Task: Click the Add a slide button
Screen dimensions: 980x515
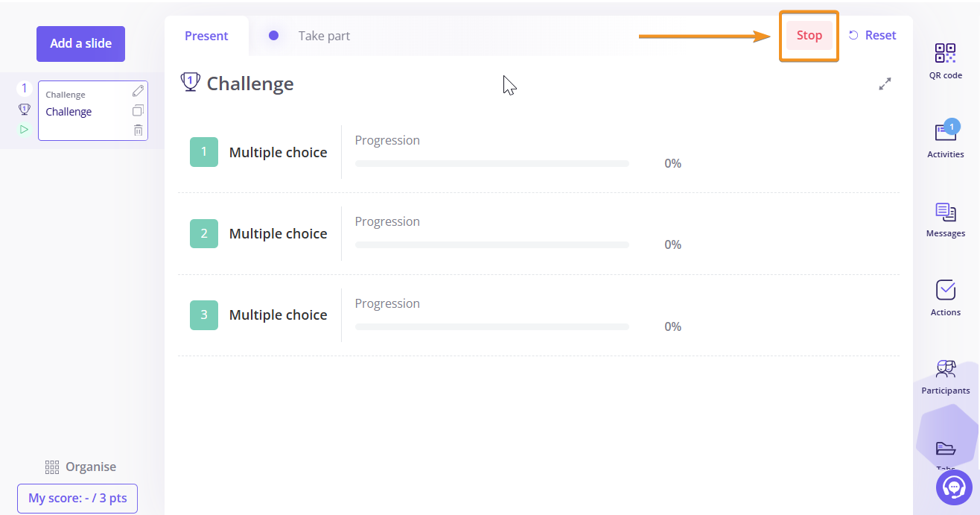Action: 80,44
